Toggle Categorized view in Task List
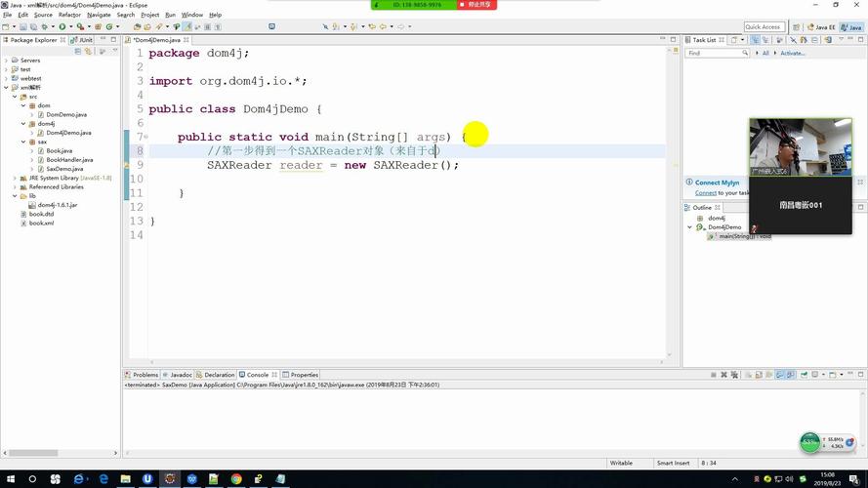The width and height of the screenshot is (868, 488). pos(756,40)
